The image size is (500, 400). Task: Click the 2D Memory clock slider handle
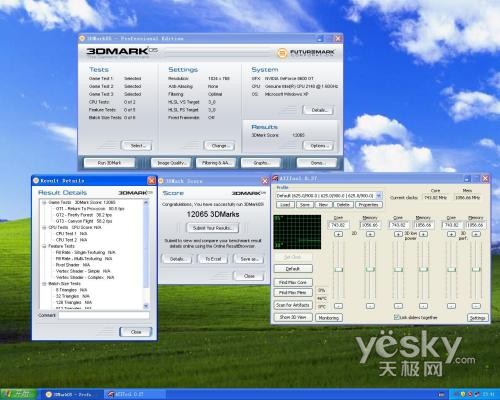(x=370, y=269)
